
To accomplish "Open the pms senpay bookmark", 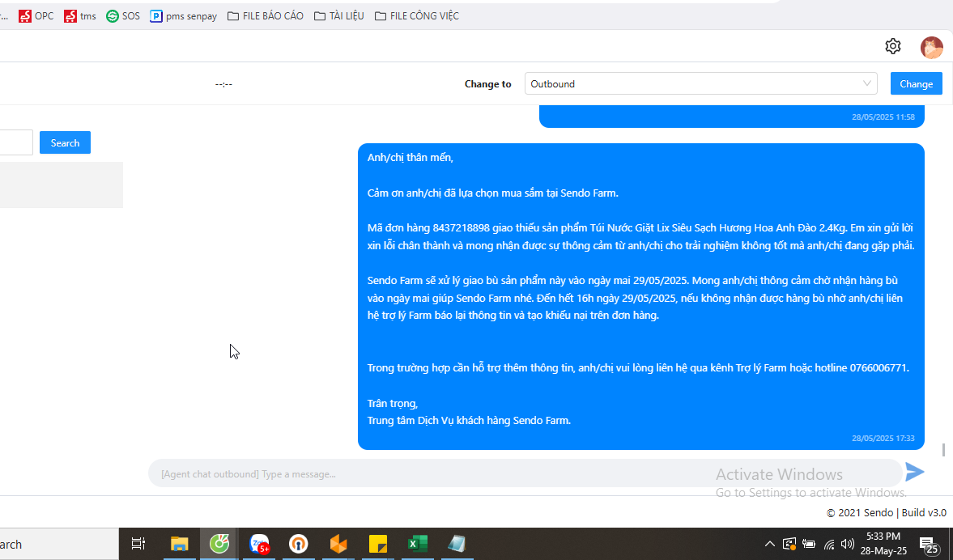I will [184, 16].
